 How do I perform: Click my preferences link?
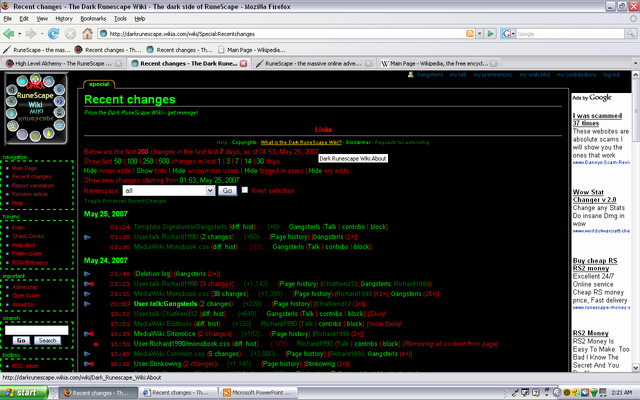coord(493,75)
